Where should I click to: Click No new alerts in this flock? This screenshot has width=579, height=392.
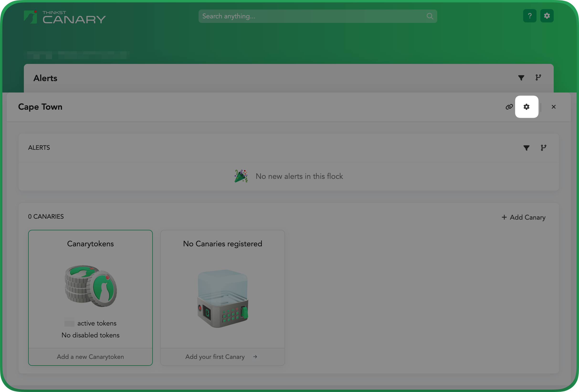[x=299, y=176]
